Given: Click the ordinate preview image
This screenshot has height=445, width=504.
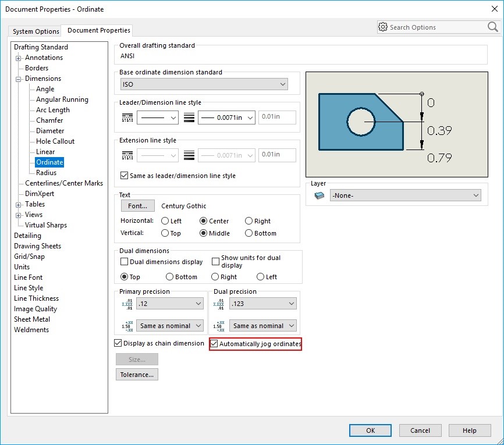Looking at the screenshot, I should [x=397, y=124].
